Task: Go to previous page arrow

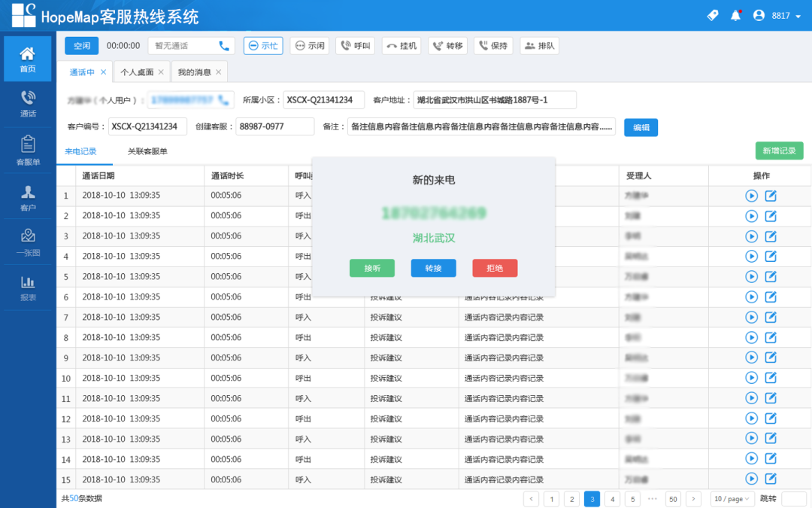Action: 532,499
